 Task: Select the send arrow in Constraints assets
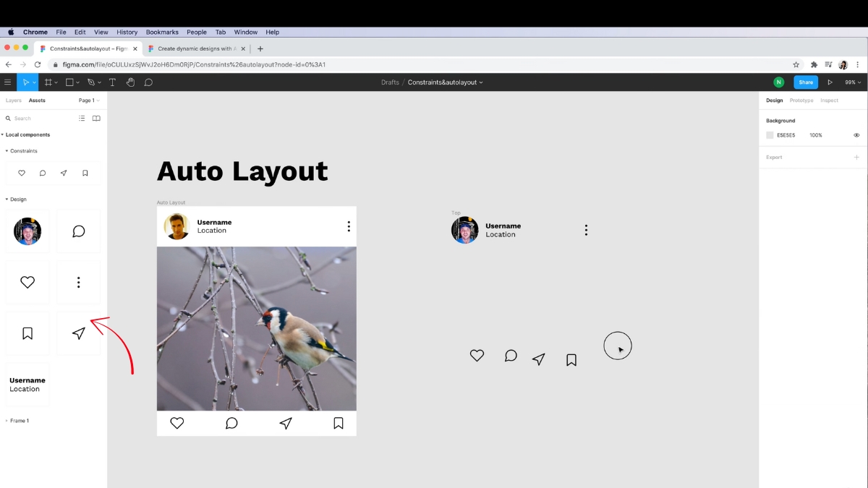click(64, 174)
